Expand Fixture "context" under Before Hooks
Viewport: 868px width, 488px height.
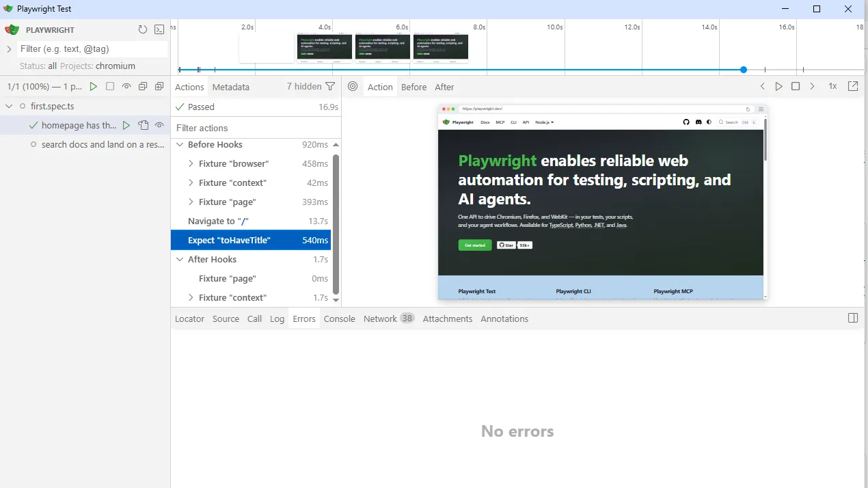[191, 183]
